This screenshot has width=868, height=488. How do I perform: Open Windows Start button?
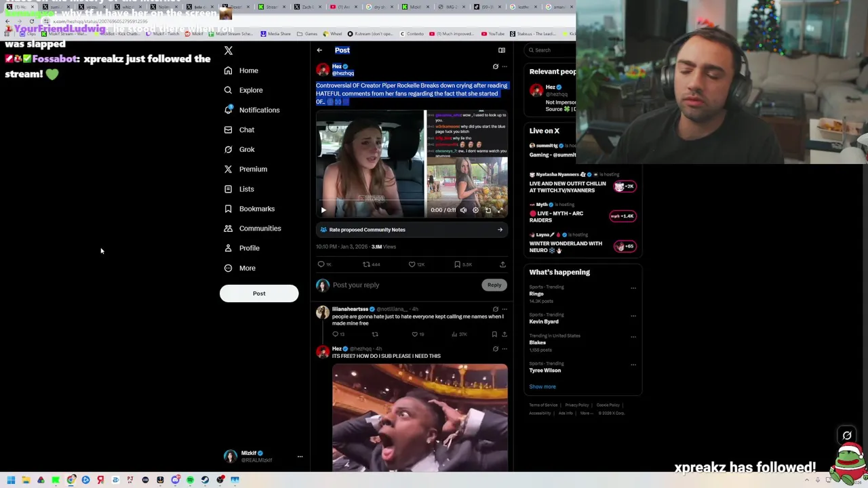click(11, 480)
